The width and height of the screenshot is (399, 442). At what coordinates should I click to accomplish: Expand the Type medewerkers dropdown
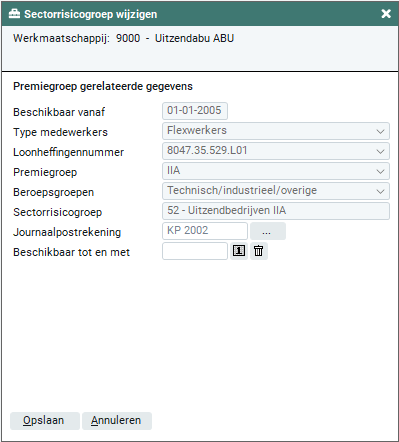pyautogui.click(x=380, y=131)
